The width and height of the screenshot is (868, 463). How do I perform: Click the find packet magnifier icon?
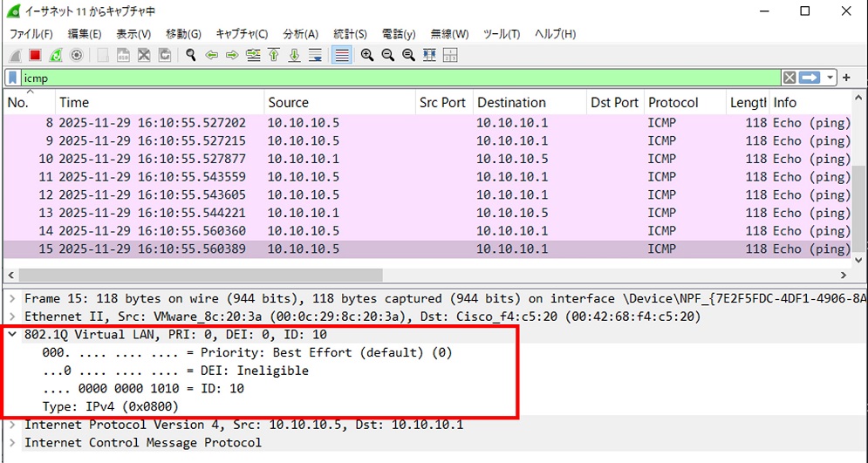[x=190, y=55]
